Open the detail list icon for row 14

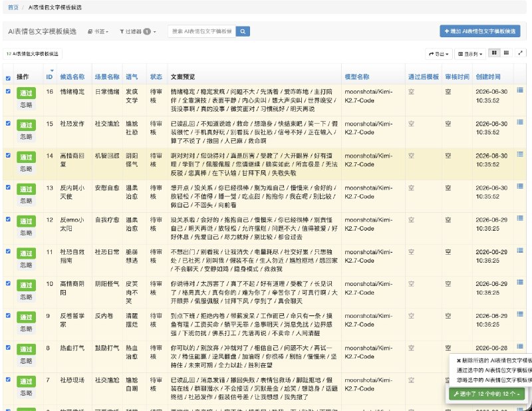coord(520,154)
